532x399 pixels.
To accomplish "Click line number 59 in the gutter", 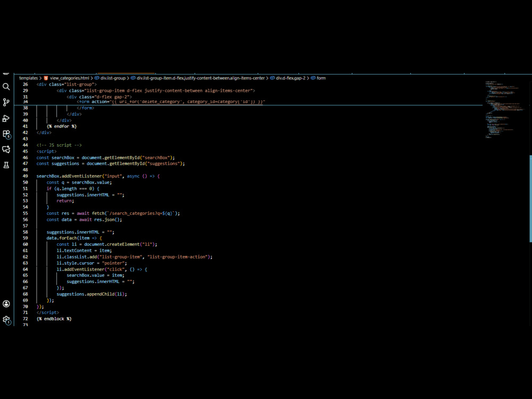I will coord(26,238).
